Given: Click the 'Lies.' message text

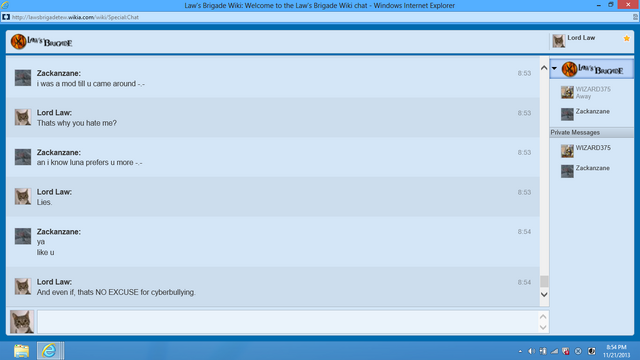Looking at the screenshot, I should point(44,202).
